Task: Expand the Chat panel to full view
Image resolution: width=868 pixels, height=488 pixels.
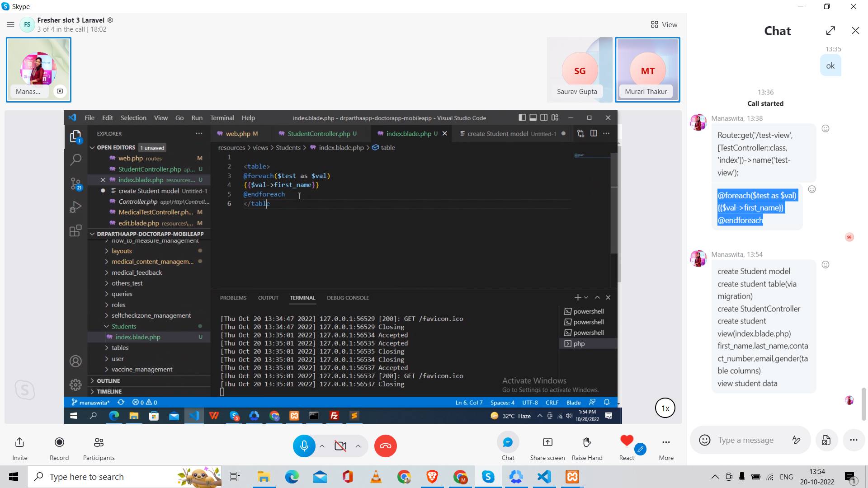Action: coord(830,31)
